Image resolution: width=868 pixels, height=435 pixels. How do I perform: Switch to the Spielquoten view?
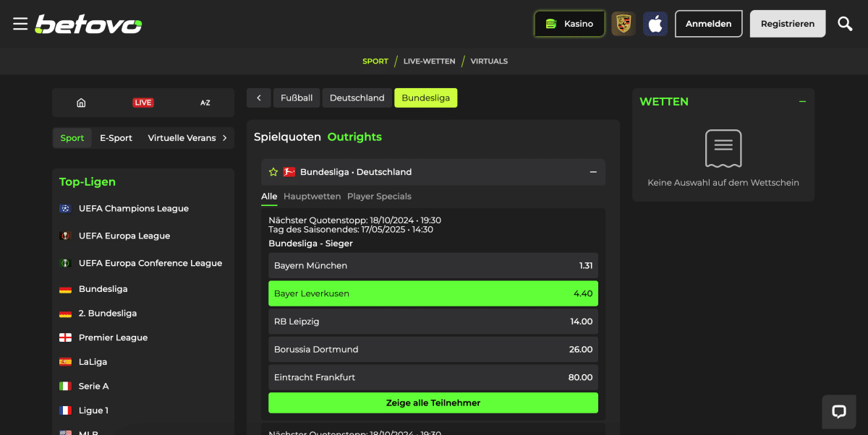click(x=287, y=137)
